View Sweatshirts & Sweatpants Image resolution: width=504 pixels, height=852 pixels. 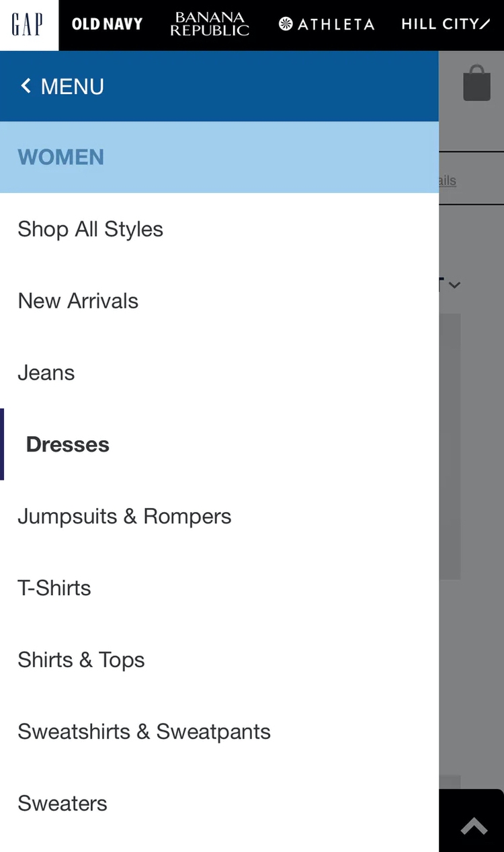point(144,732)
